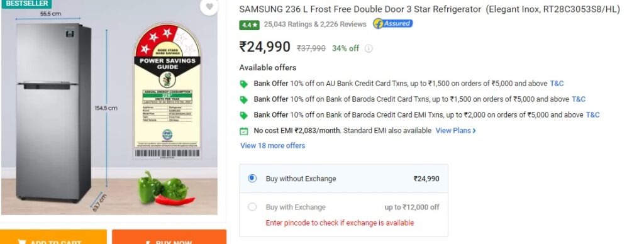This screenshot has height=244, width=644.
Task: Click AU Bank offer green tag icon
Action: (x=243, y=84)
